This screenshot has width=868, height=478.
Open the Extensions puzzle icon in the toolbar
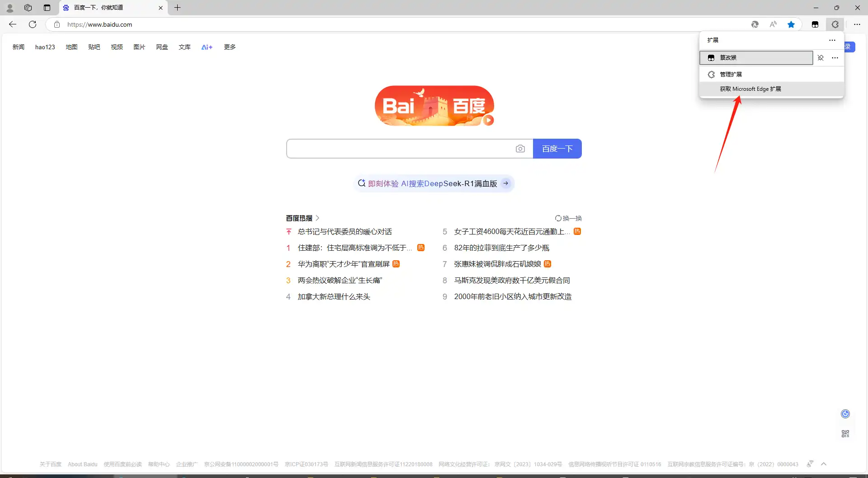click(835, 24)
